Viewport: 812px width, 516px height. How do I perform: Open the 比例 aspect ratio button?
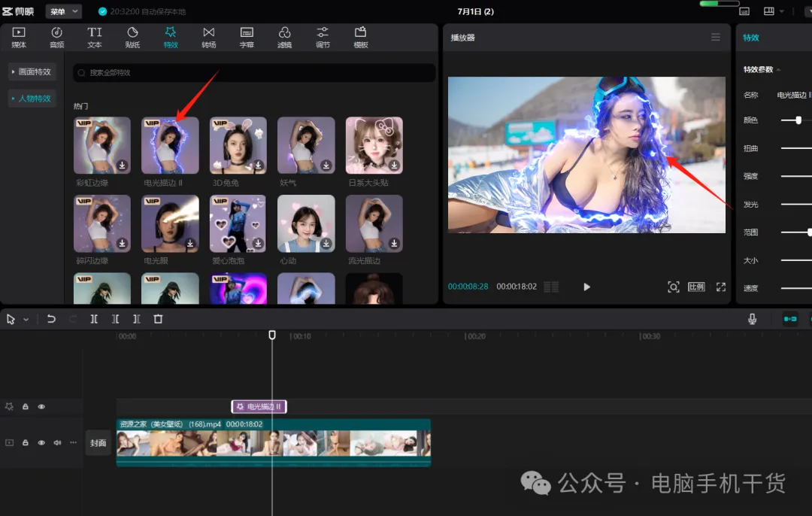pos(696,287)
